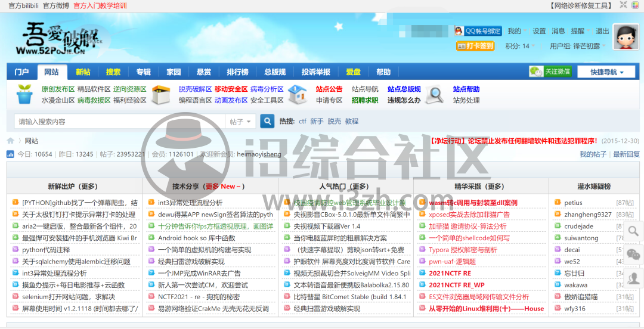Open the 设置 settings link

point(539,31)
